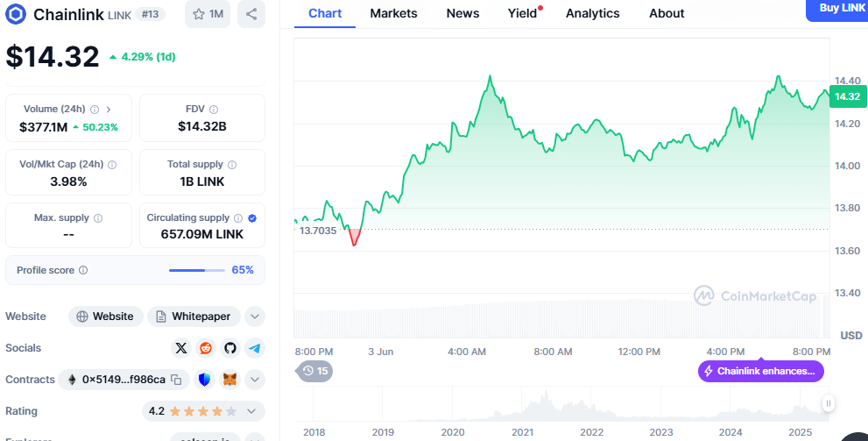Open Chainlink's Reddit social icon
The width and height of the screenshot is (868, 441).
coord(206,348)
